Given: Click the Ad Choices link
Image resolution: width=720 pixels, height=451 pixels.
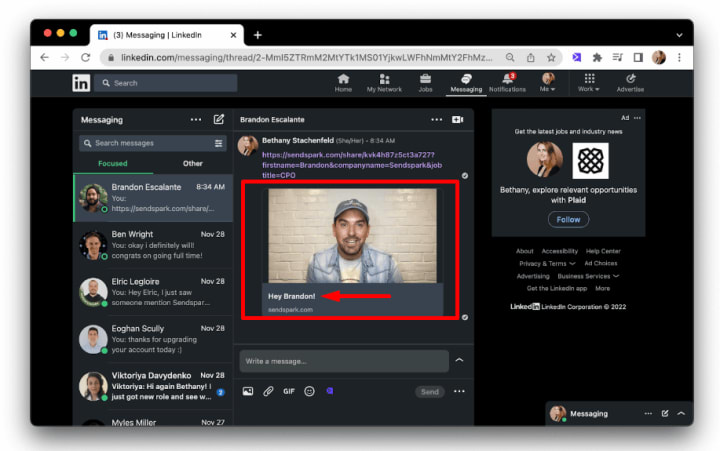Looking at the screenshot, I should point(601,264).
